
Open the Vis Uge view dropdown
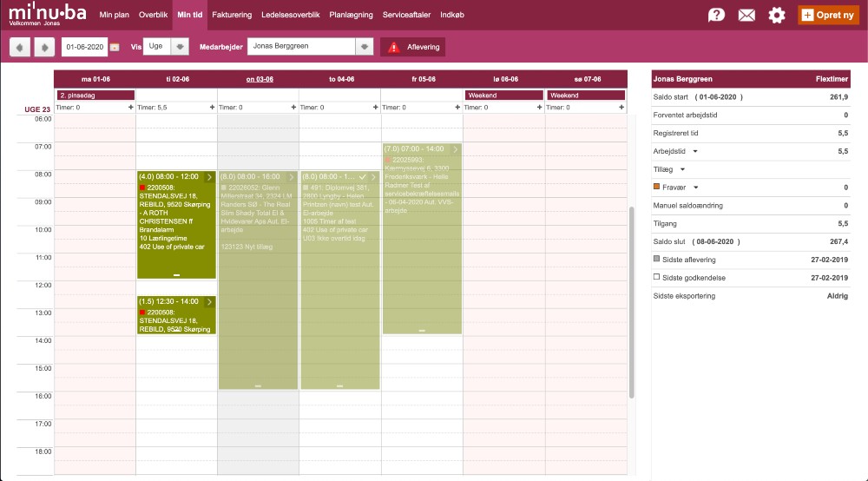coord(180,47)
